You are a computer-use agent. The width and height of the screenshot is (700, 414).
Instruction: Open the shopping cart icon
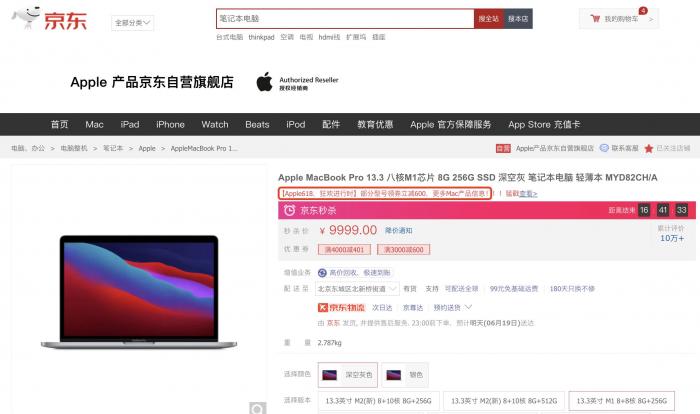pos(595,19)
